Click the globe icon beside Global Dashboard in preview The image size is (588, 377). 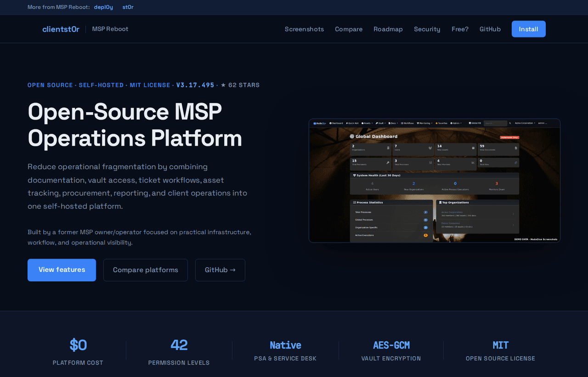(352, 137)
